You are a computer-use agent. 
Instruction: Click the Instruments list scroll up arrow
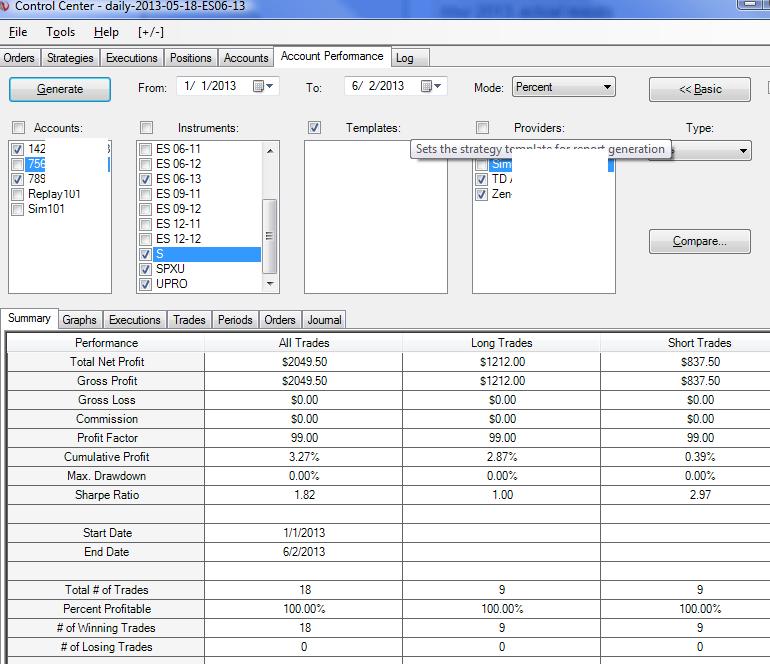coord(270,150)
